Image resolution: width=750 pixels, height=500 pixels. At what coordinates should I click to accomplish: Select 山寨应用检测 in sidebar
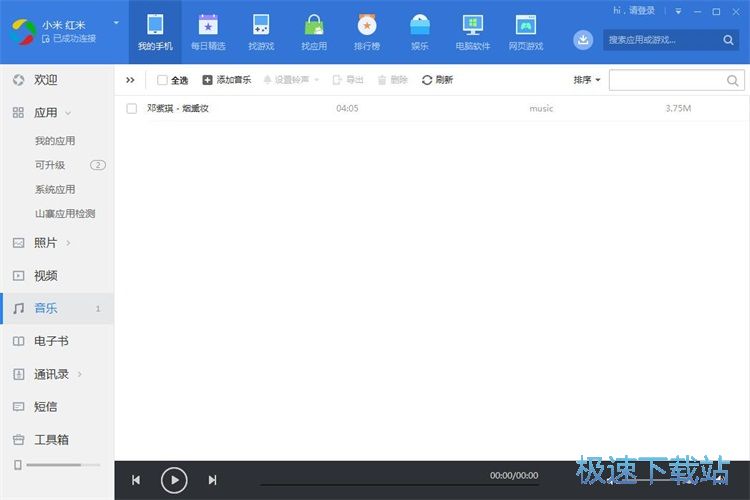[x=65, y=213]
